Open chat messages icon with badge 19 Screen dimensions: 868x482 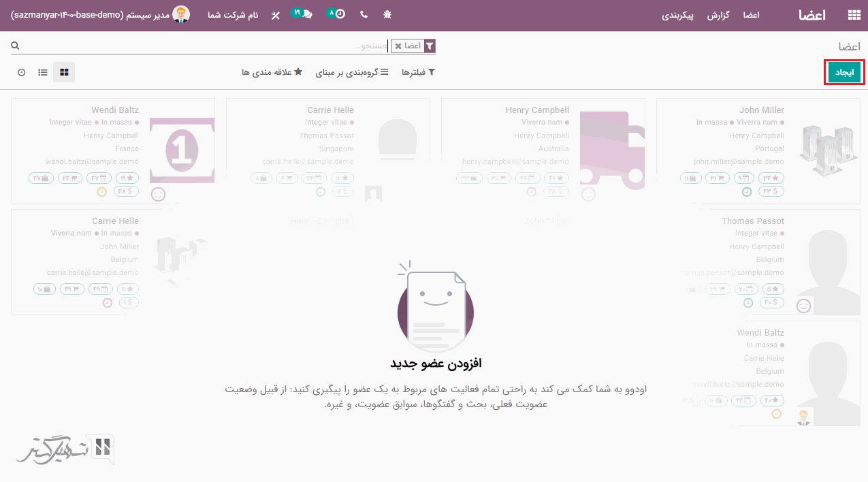(x=302, y=14)
